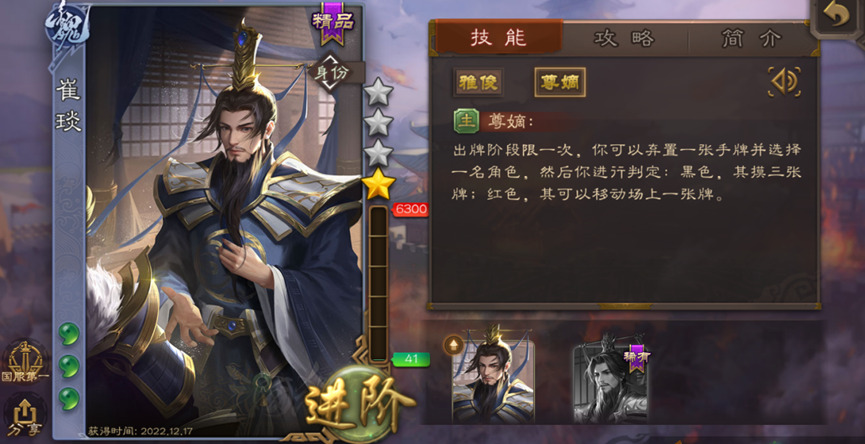Switch to the 攻略 tab
Screen dimensions: 865x444
point(624,38)
